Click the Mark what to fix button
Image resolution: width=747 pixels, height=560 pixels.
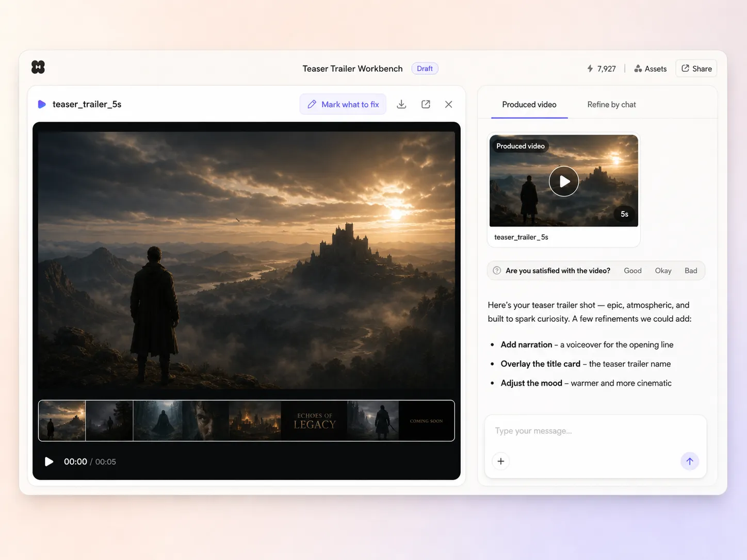coord(343,104)
